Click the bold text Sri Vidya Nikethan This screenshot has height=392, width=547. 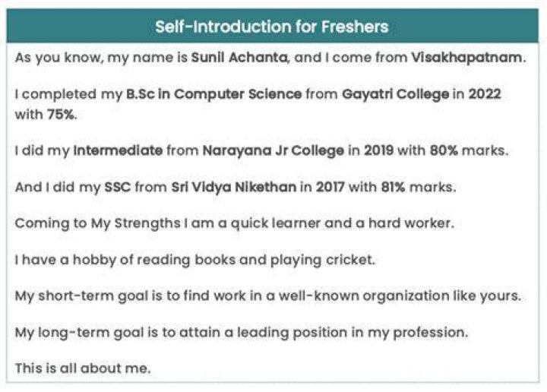coord(234,188)
